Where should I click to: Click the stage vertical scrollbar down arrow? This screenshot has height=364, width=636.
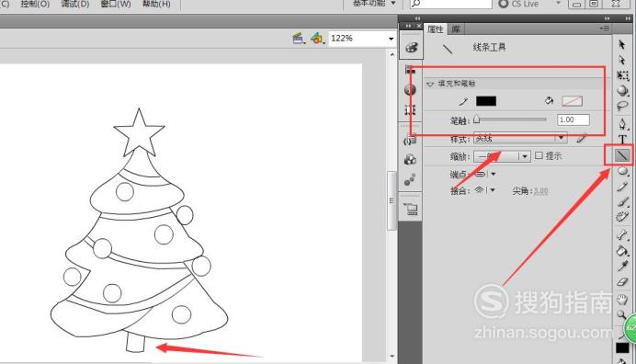(392, 357)
